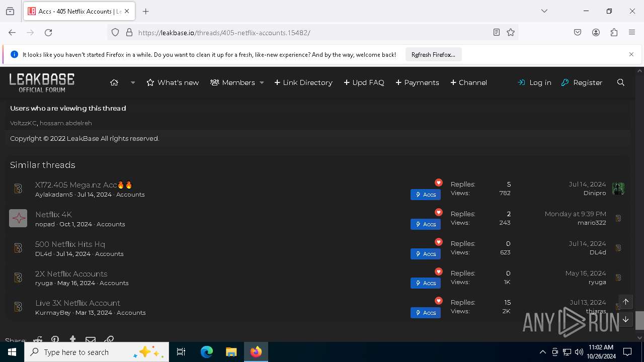The width and height of the screenshot is (644, 362).
Task: Bookmark this page with the star
Action: (511, 32)
